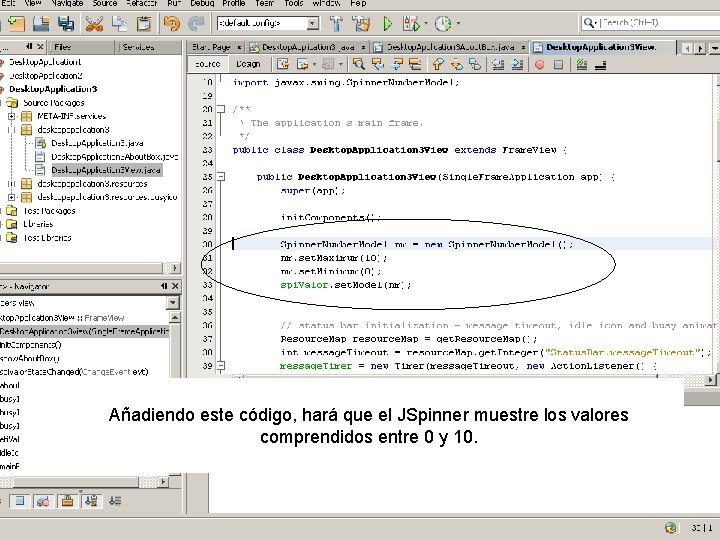Click the Debug Project icon

[412, 22]
